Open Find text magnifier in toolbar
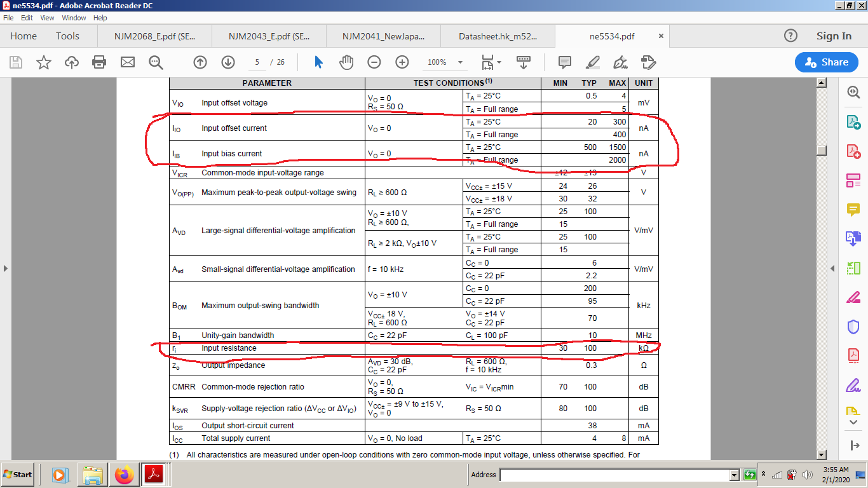 (156, 62)
